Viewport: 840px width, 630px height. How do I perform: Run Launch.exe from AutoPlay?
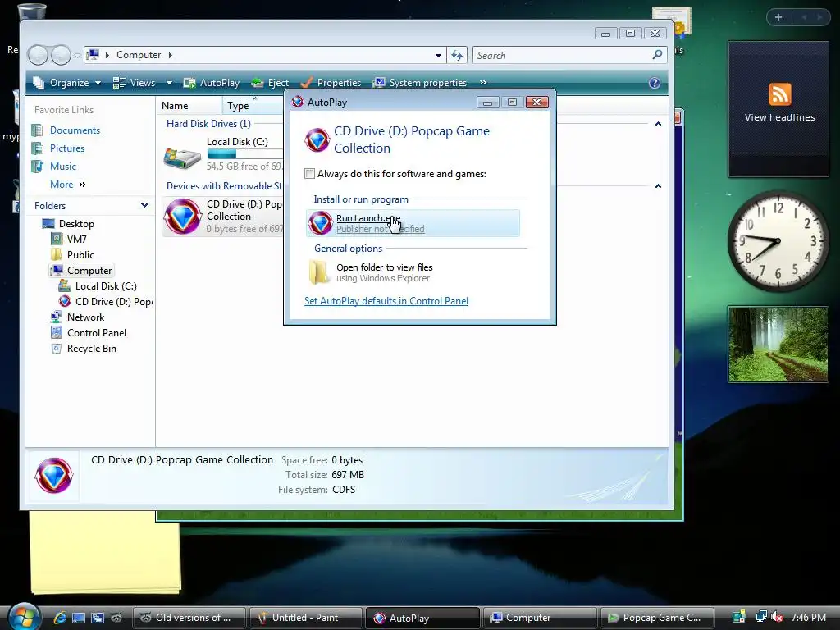413,223
